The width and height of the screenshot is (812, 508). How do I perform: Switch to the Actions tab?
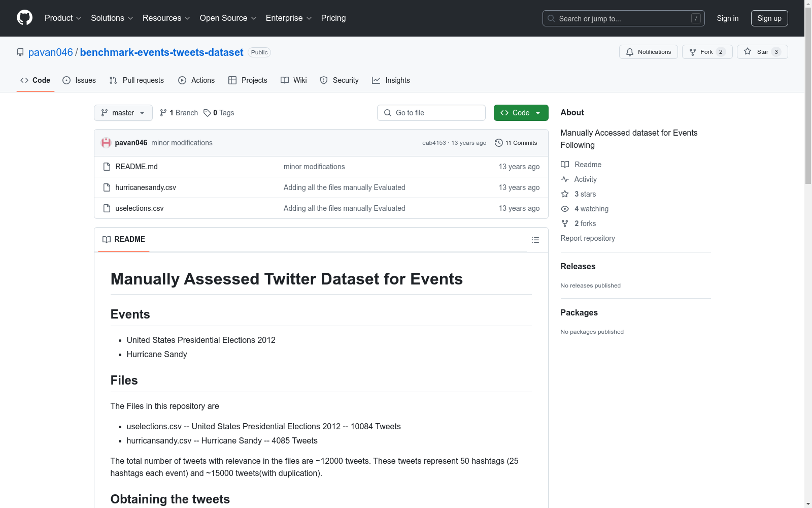tap(196, 80)
